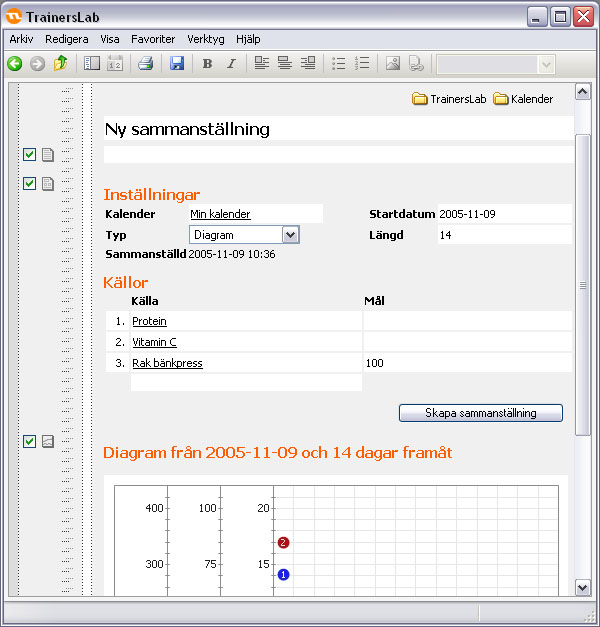Open the Favoriter menu
Viewport: 600px width, 627px height.
click(x=152, y=39)
